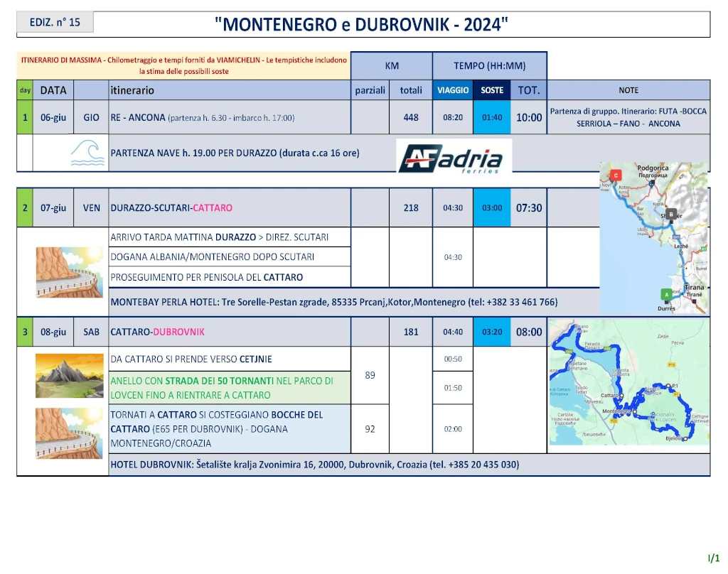Click the 'Partenza di gruppo' note cell
This screenshot has width=728, height=574.
(x=628, y=117)
